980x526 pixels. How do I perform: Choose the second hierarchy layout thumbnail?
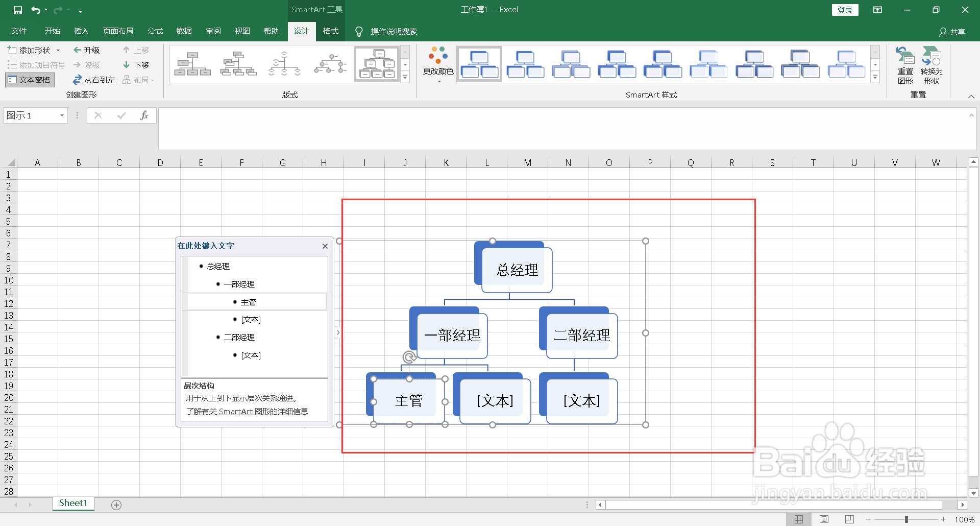[x=238, y=64]
